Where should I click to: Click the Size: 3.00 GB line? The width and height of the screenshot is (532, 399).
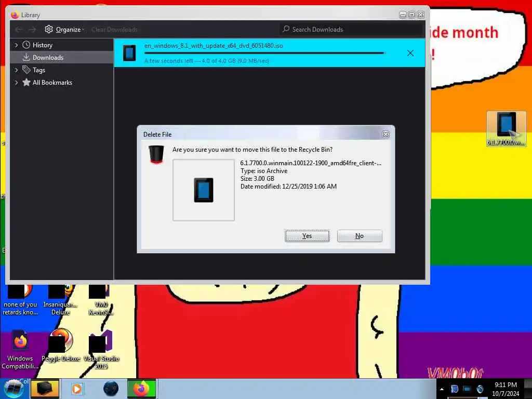click(257, 179)
